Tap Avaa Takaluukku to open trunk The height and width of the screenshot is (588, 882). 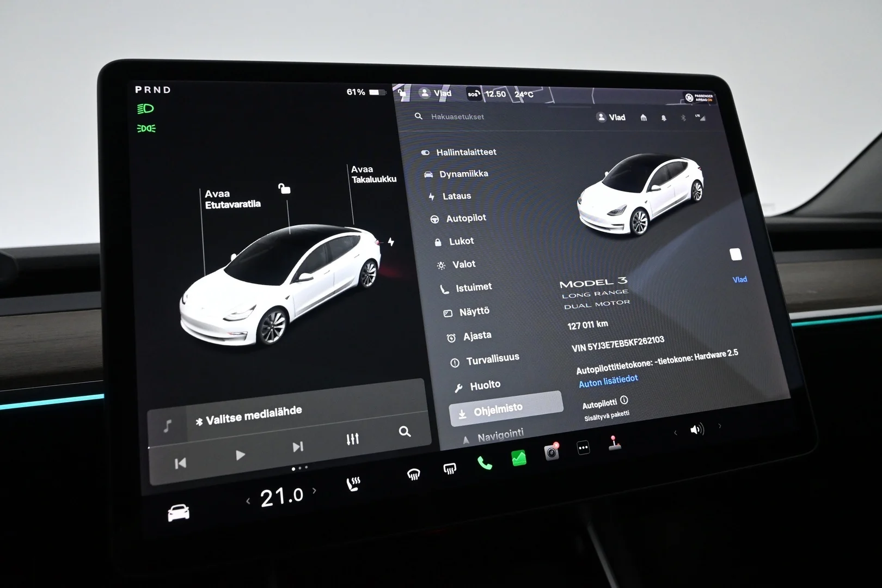[373, 174]
